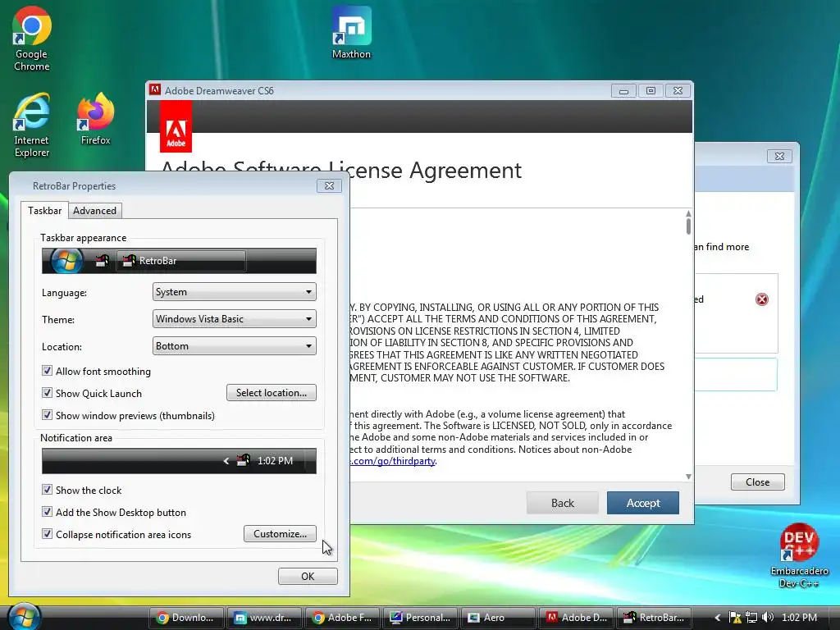
Task: Click network icon in system tray
Action: (x=751, y=617)
